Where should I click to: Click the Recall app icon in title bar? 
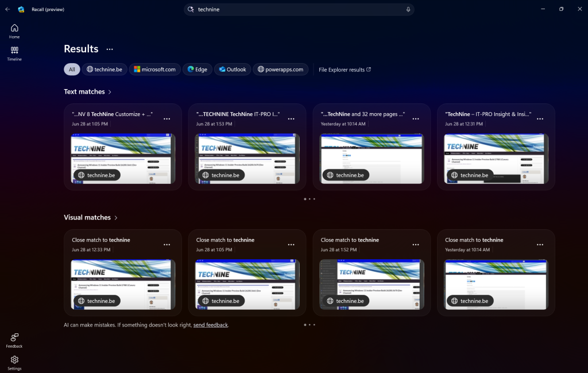tap(21, 9)
